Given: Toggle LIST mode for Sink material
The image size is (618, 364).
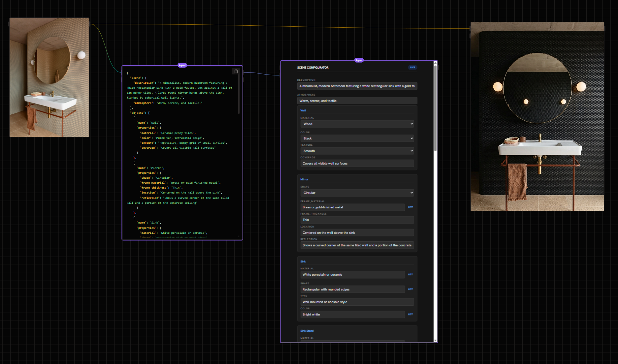Looking at the screenshot, I should click(x=410, y=274).
